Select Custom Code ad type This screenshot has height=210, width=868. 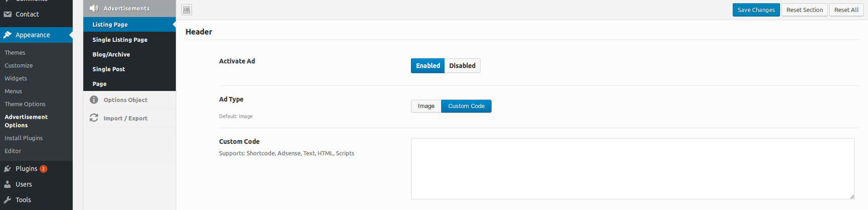click(x=466, y=106)
